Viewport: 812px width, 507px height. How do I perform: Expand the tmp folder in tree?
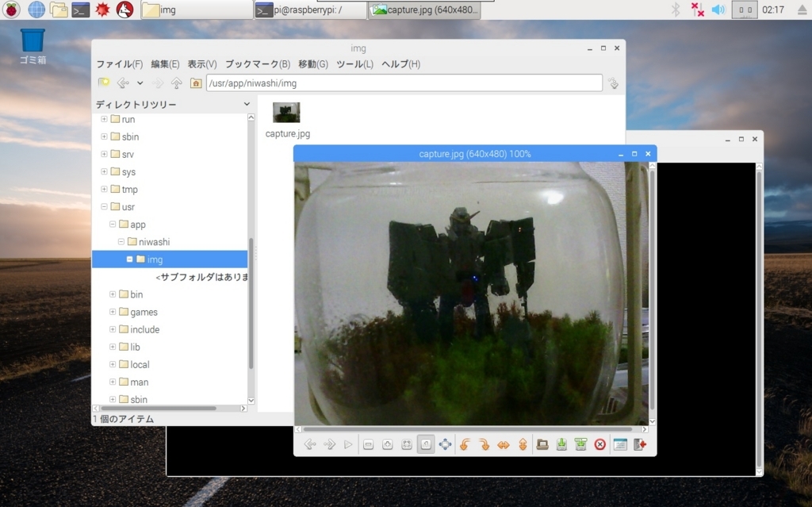tap(104, 189)
